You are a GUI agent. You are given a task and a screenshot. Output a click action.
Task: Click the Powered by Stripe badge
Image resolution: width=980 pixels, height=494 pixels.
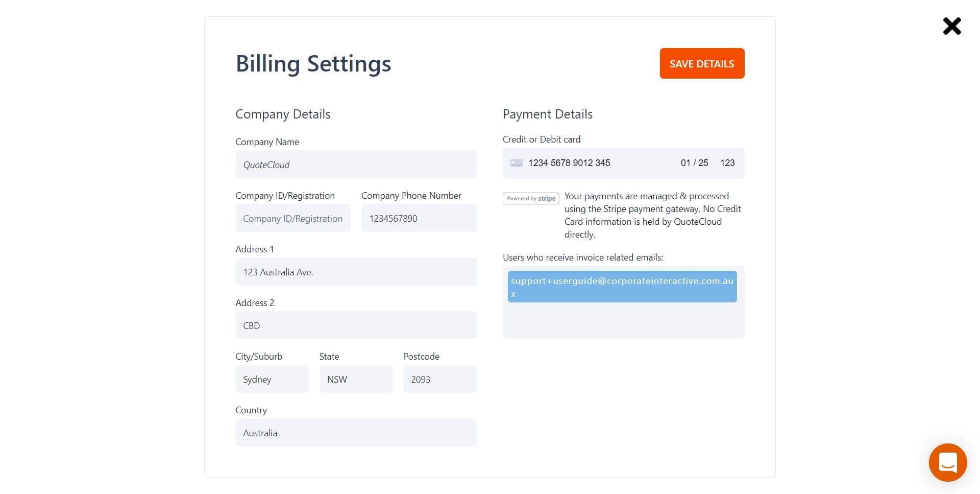point(531,198)
